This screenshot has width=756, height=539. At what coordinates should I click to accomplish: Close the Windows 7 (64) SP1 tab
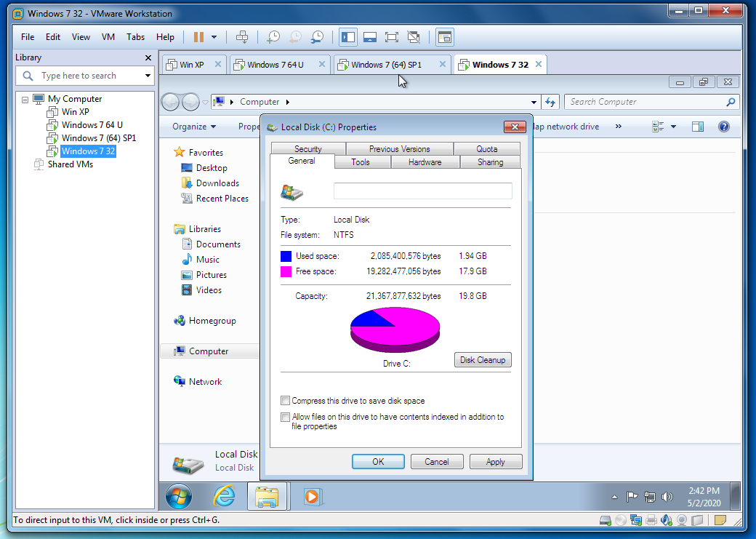(442, 64)
